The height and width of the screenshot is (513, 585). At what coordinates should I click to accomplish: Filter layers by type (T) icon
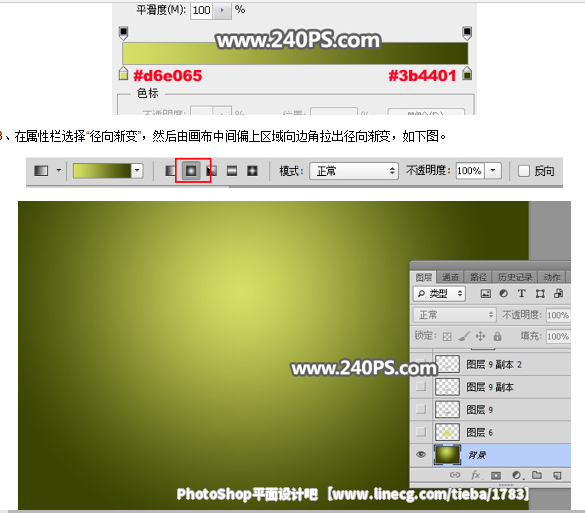pyautogui.click(x=522, y=294)
